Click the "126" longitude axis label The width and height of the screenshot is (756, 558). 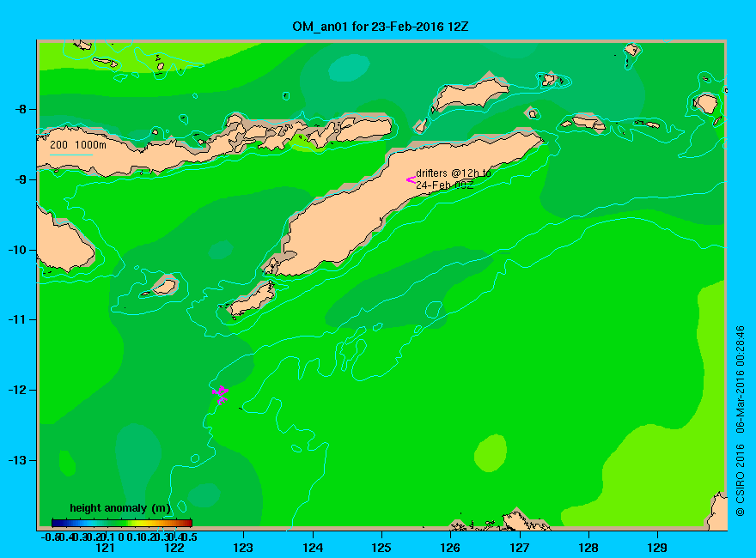click(450, 548)
